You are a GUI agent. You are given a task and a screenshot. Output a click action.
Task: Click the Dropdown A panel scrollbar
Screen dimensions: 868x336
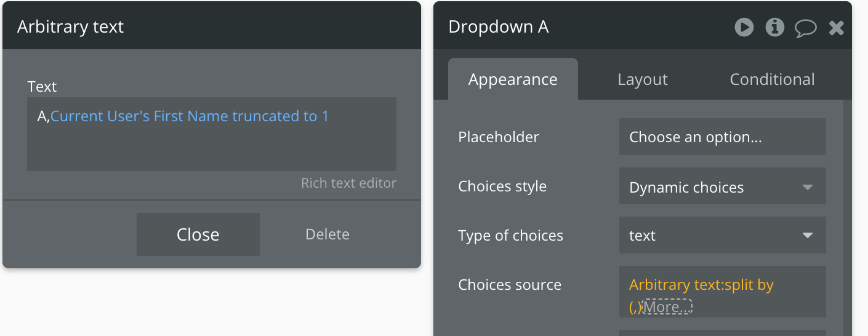pos(847,218)
